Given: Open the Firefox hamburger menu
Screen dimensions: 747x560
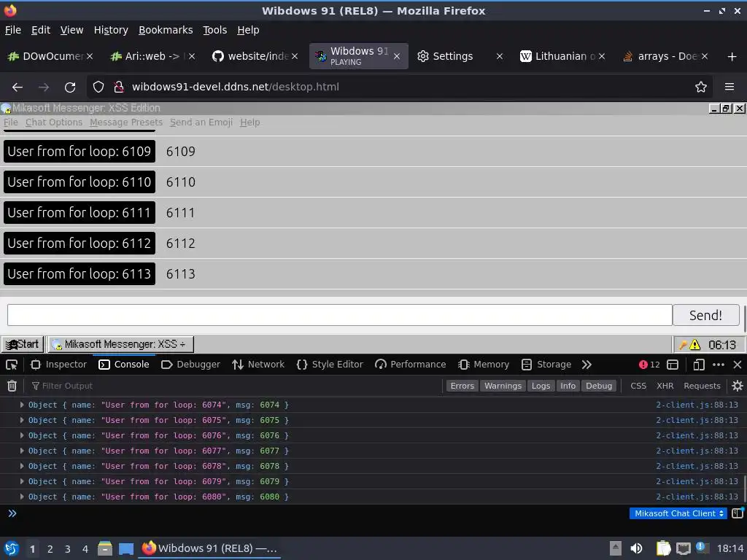Looking at the screenshot, I should point(729,87).
